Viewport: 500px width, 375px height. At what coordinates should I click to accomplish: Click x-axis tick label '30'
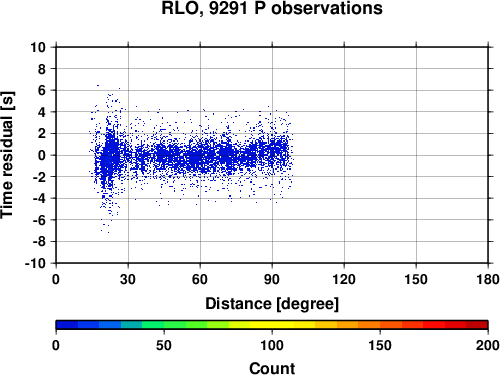click(128, 279)
